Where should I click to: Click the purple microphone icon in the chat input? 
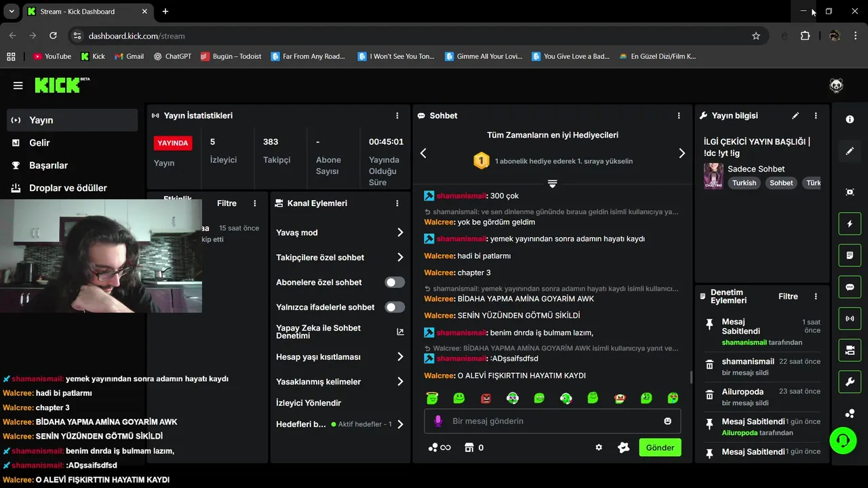click(438, 421)
